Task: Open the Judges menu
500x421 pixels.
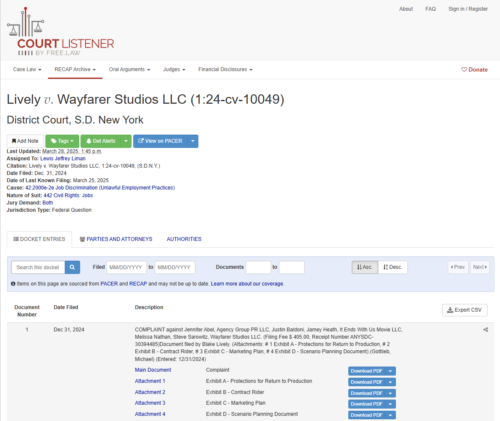Action: 174,69
